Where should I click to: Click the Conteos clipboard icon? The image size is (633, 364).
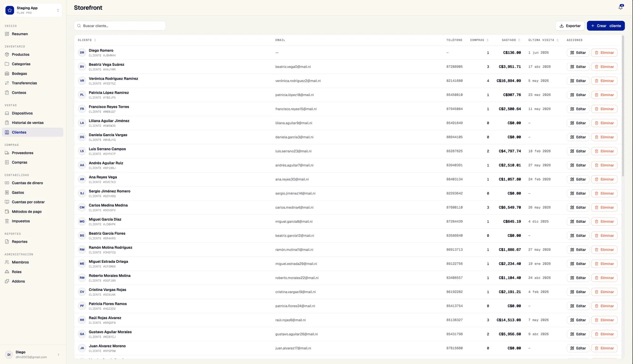(x=7, y=93)
